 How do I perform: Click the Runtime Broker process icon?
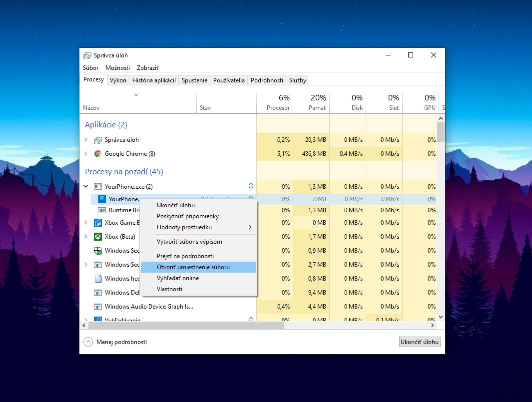102,210
